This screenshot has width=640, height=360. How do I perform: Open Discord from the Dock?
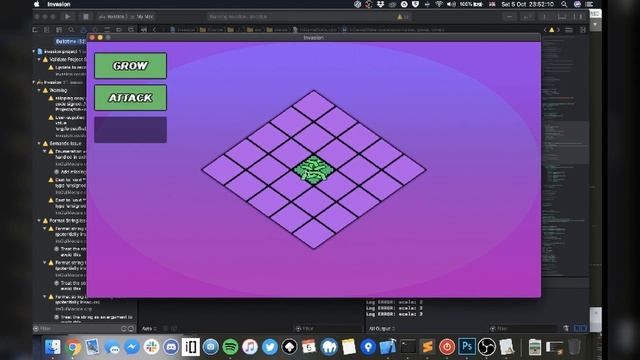[171, 347]
